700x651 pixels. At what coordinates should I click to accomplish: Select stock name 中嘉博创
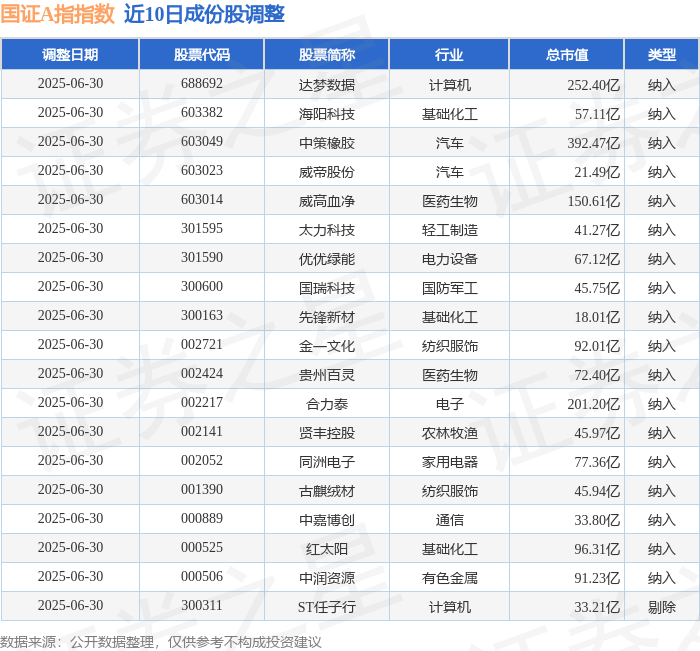pyautogui.click(x=327, y=520)
